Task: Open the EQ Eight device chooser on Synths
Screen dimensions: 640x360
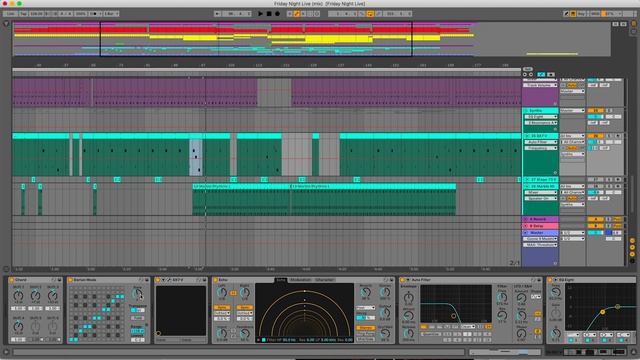Action: tap(541, 117)
